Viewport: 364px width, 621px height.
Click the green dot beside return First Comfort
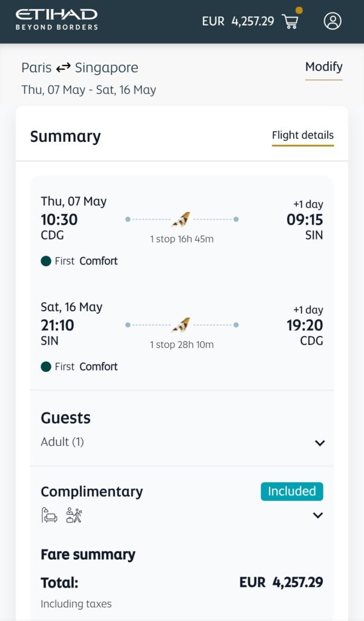coord(45,367)
